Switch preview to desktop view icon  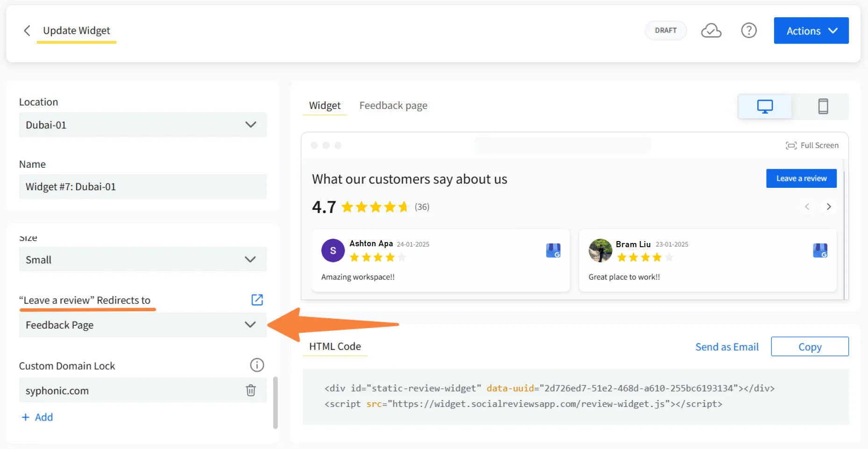tap(765, 106)
